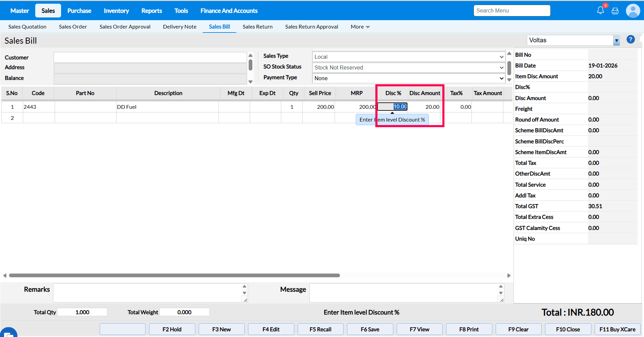Viewport: 644px width, 337px height.
Task: Switch to the Sales Return tab
Action: [x=257, y=27]
